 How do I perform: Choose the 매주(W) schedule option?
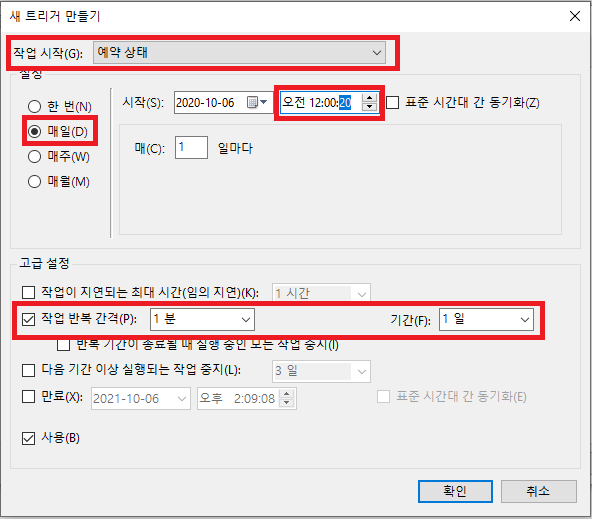tap(34, 156)
